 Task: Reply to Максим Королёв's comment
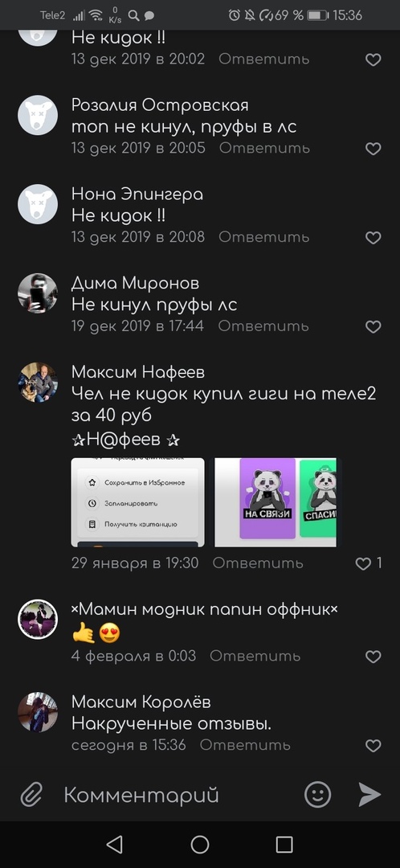pos(245,745)
